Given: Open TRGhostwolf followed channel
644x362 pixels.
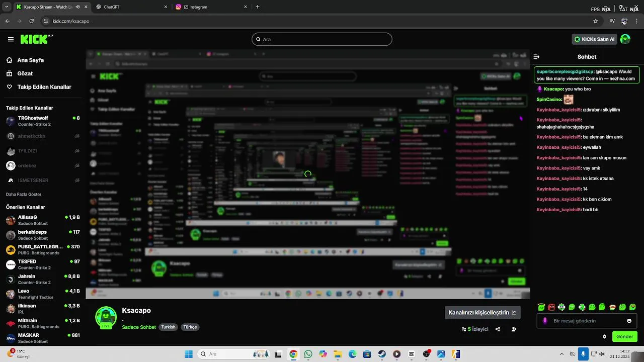Looking at the screenshot, I should (43, 121).
